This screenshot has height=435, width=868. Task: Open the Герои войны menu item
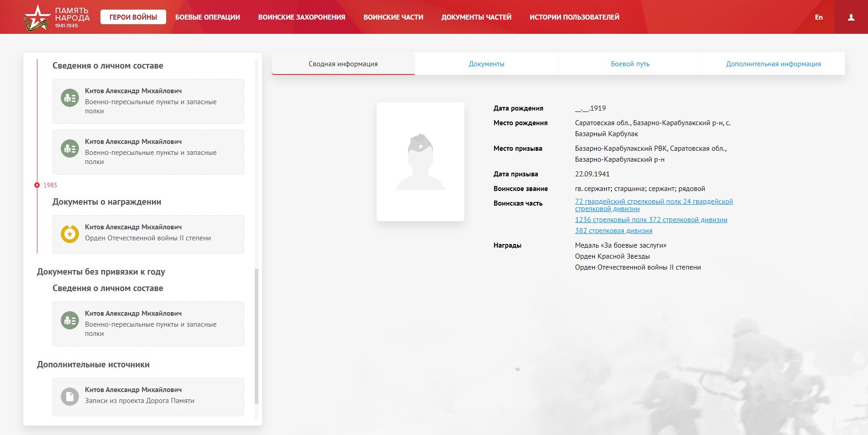click(133, 17)
